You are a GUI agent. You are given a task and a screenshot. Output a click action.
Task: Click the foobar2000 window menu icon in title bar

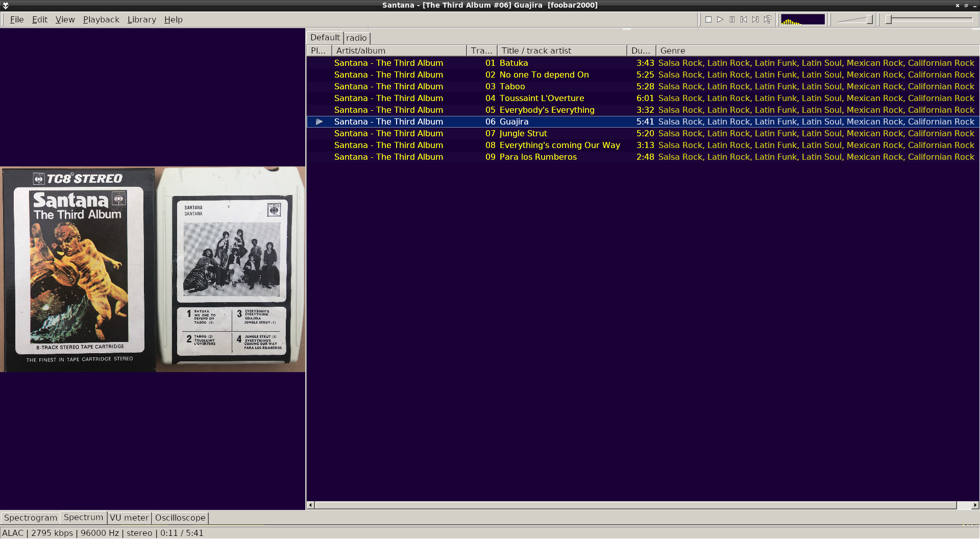6,5
